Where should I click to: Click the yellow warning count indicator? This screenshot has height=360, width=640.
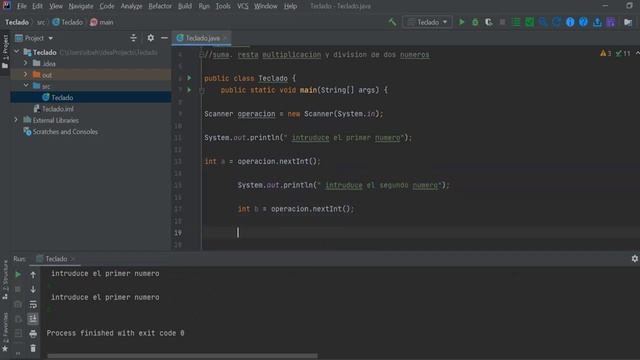pos(605,53)
